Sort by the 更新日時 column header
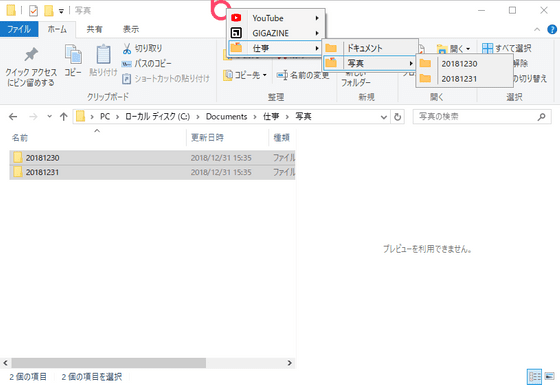 227,138
